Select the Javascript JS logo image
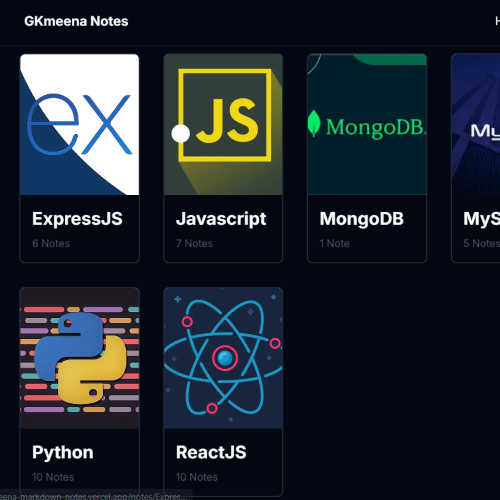Viewport: 500px width, 500px height. coord(223,125)
